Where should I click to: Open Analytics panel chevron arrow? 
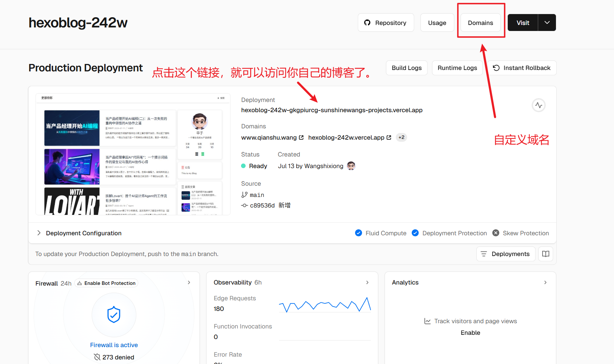click(545, 282)
